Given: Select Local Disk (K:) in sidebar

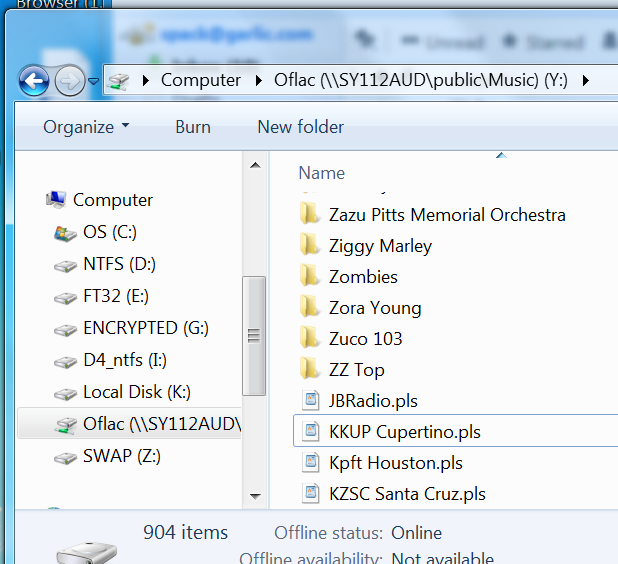Looking at the screenshot, I should pos(137,392).
